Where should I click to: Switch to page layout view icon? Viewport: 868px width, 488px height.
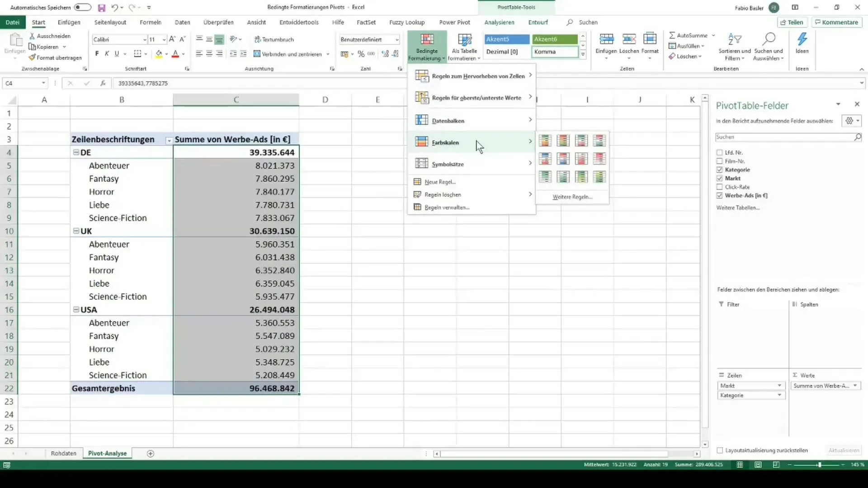click(758, 465)
